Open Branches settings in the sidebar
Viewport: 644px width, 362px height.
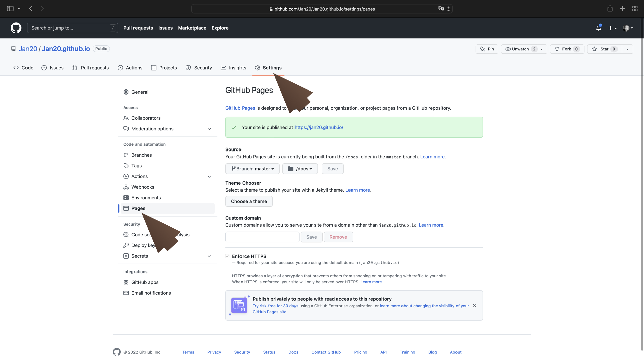point(141,155)
